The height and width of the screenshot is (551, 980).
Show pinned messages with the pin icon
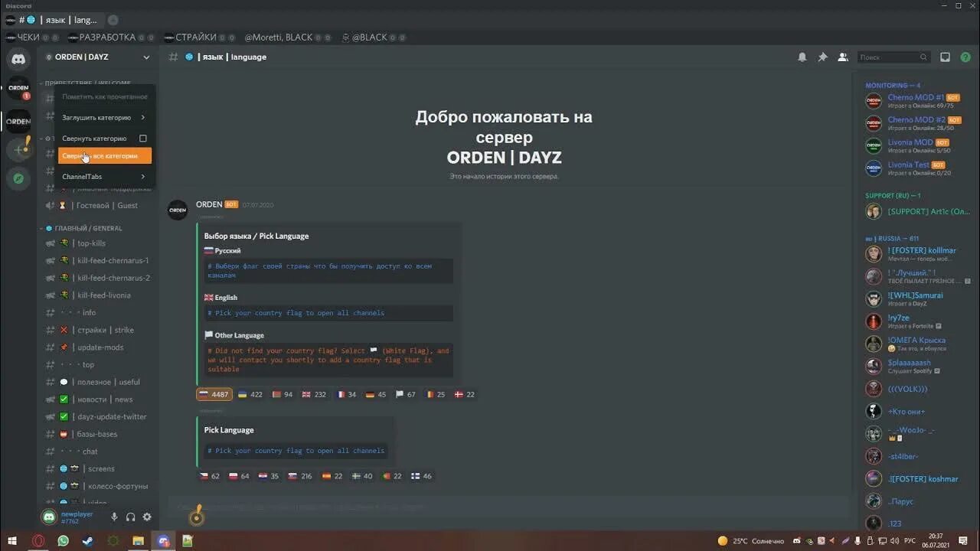click(822, 57)
